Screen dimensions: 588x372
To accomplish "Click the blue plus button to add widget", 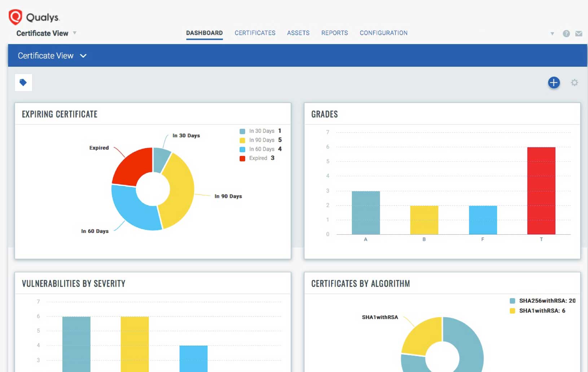I will pos(553,82).
